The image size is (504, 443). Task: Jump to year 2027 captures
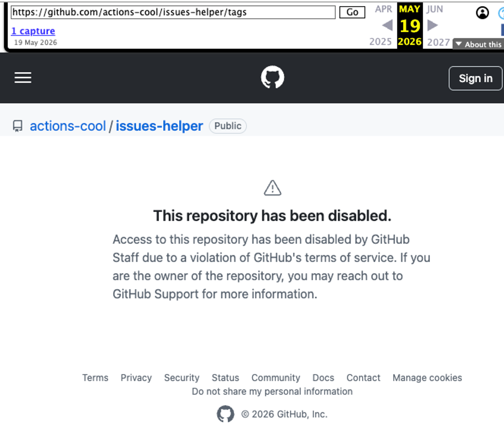pos(438,42)
